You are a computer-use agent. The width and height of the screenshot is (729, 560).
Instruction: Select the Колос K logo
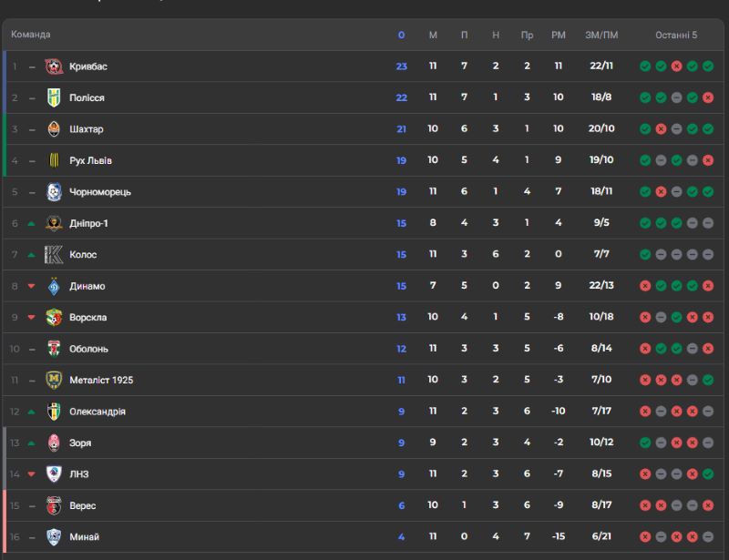click(x=54, y=255)
